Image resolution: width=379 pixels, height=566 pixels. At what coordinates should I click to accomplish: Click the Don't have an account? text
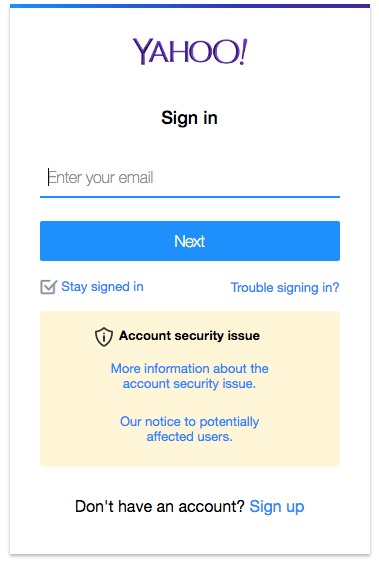(160, 506)
